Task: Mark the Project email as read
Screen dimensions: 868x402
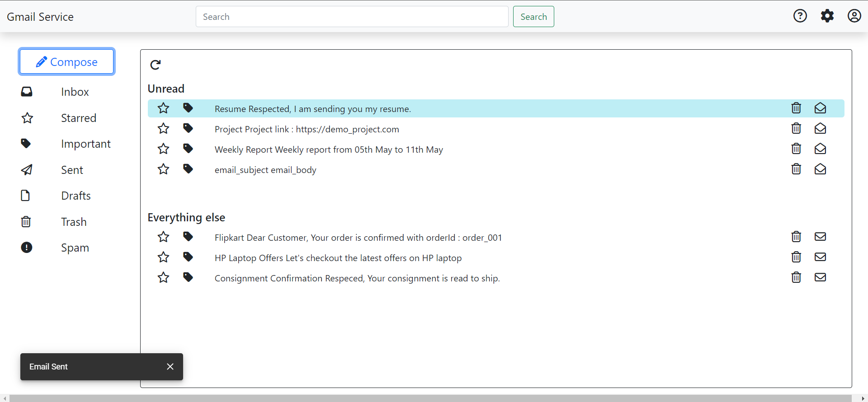Action: (820, 128)
